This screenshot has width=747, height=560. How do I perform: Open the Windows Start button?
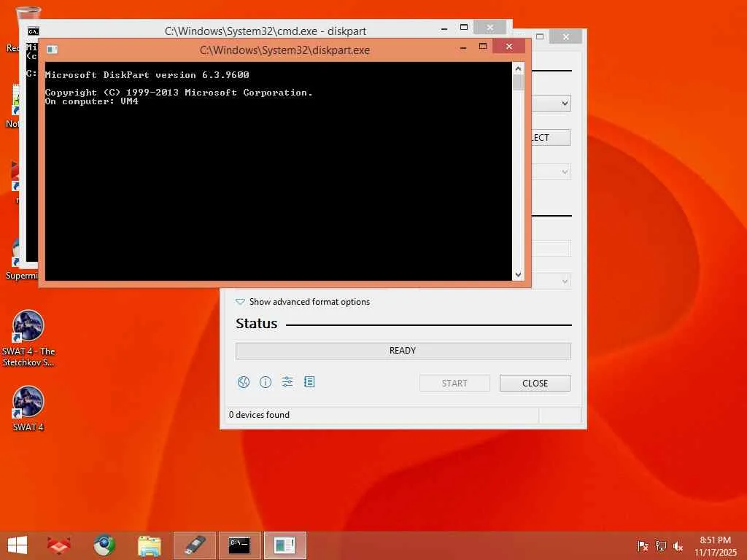coord(18,545)
